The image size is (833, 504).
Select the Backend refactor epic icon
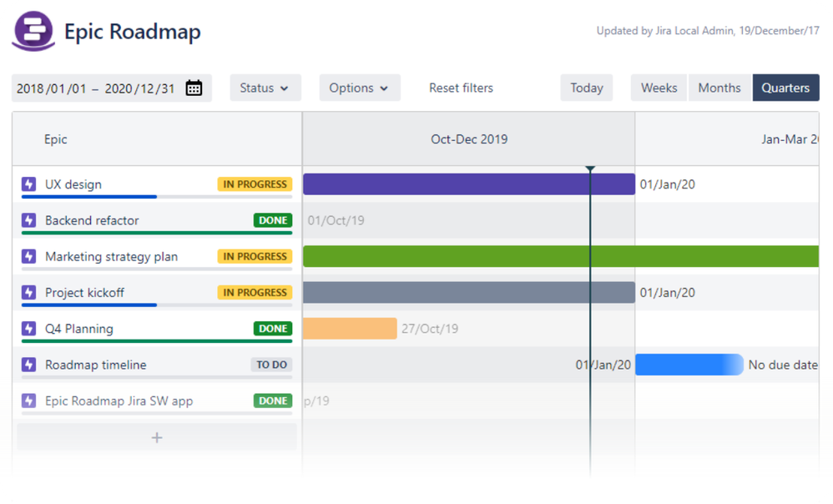tap(30, 220)
